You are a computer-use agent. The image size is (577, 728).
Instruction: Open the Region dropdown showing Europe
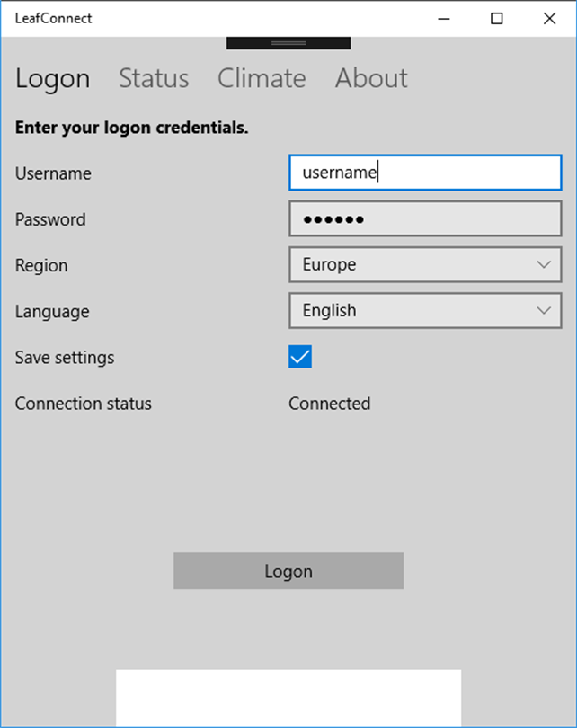(425, 264)
